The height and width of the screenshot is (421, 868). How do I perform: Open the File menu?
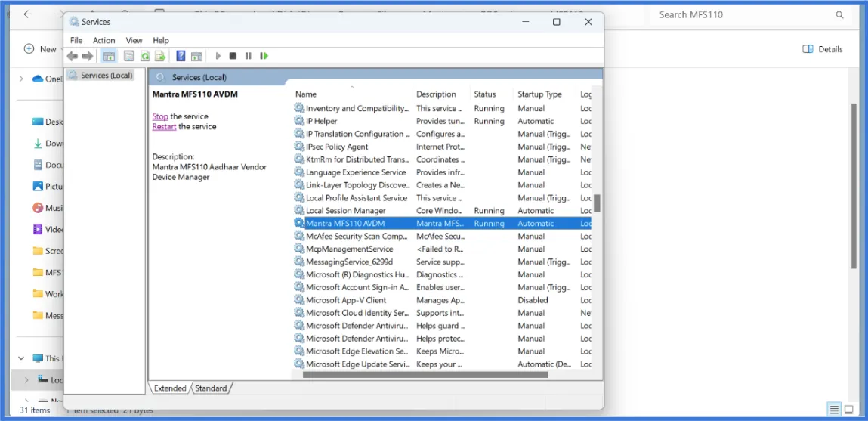coord(76,41)
